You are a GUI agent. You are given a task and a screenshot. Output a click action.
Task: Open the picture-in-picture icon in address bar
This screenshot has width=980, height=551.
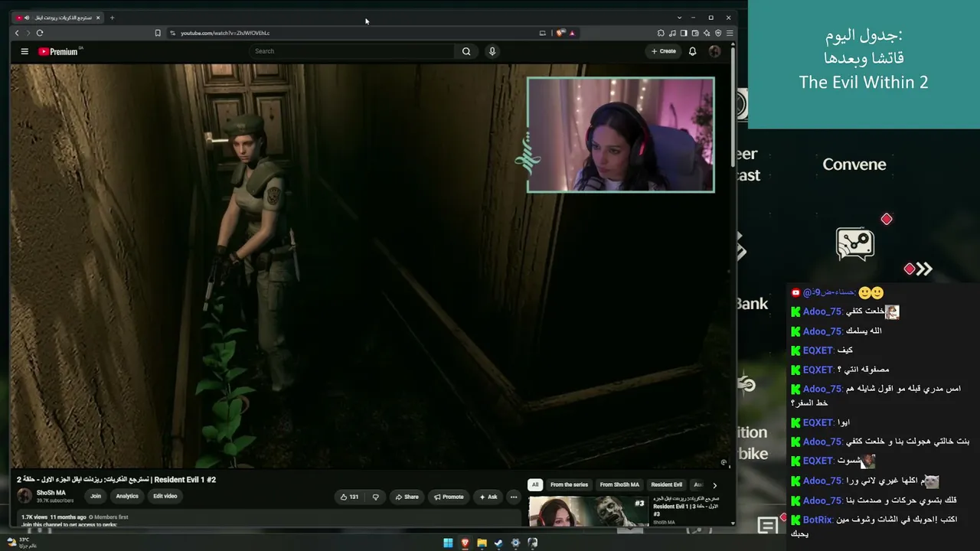(x=543, y=33)
